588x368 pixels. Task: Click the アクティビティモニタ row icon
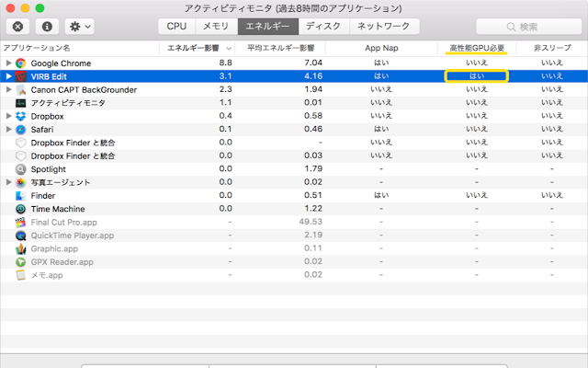20,103
